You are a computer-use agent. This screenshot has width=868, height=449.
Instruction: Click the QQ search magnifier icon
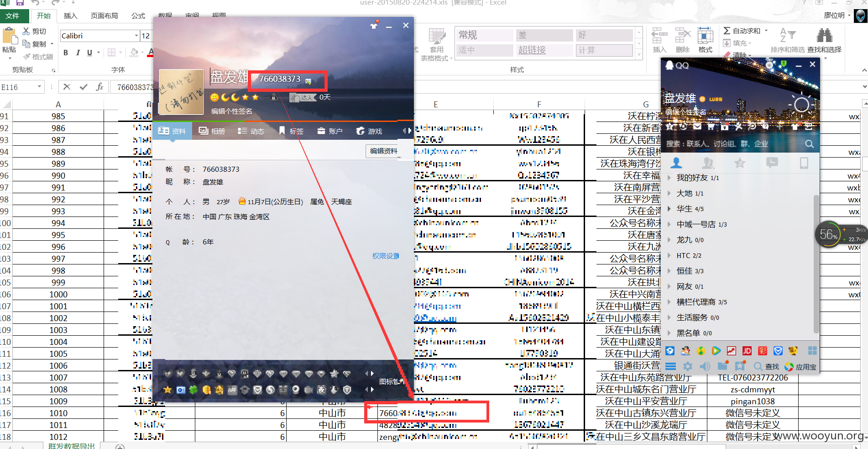coord(809,144)
